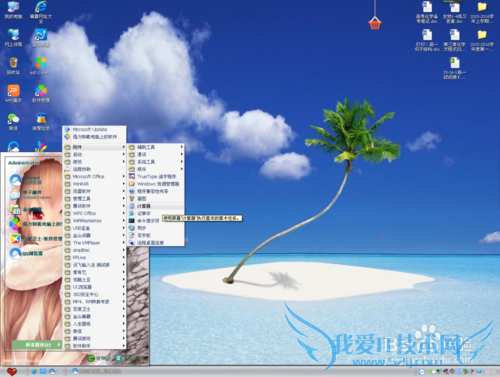Image resolution: width=500 pixels, height=377 pixels.
Task: Click the open browser window taskbar button
Action: point(96,371)
